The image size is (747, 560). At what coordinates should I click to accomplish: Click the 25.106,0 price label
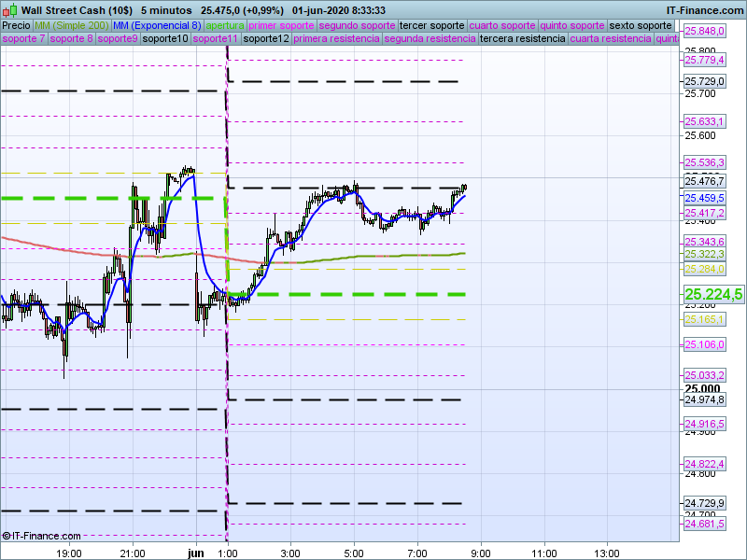(x=705, y=344)
